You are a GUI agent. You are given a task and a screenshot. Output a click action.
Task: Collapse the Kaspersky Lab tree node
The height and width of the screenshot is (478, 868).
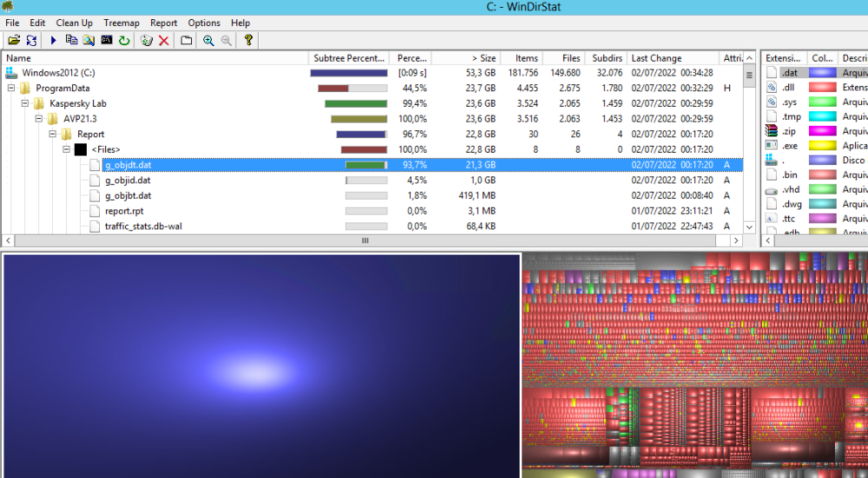(25, 103)
